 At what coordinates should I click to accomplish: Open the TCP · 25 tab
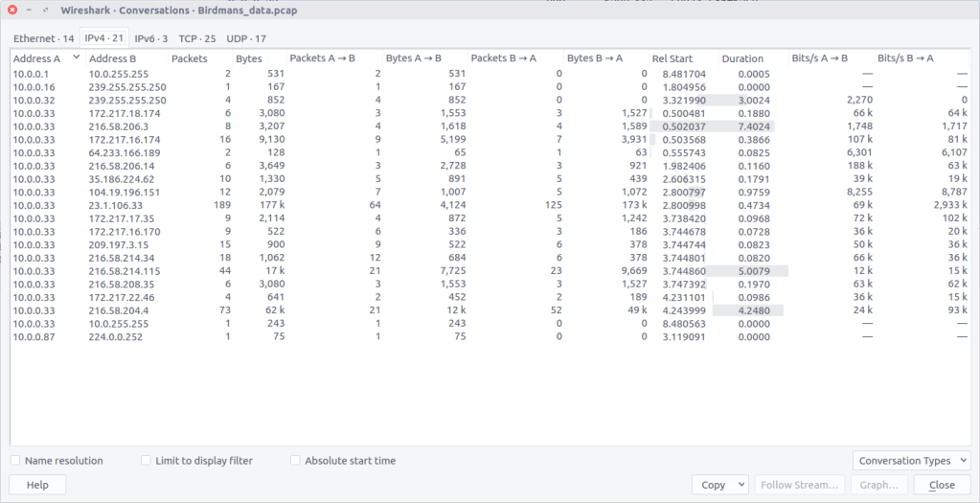[x=196, y=38]
